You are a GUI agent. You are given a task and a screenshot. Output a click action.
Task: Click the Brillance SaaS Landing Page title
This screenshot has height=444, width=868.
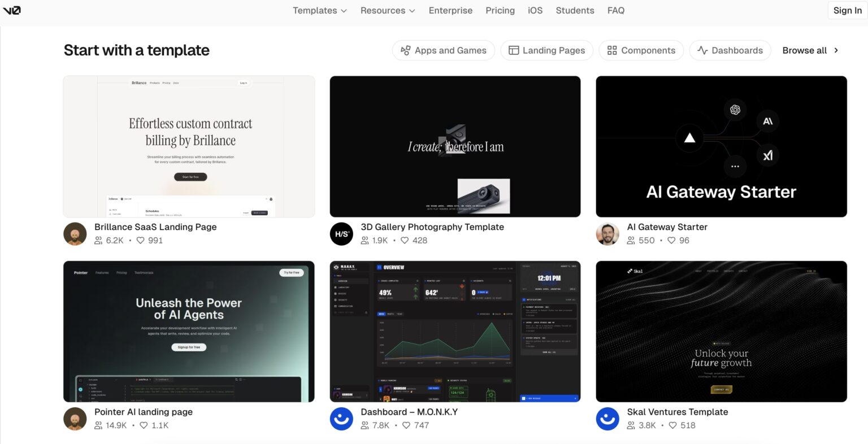pyautogui.click(x=155, y=227)
